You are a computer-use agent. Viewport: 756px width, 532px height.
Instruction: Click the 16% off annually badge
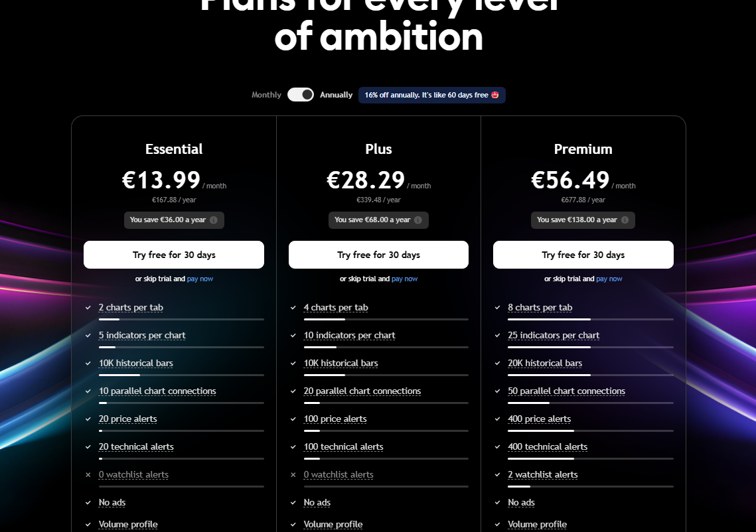pos(431,95)
